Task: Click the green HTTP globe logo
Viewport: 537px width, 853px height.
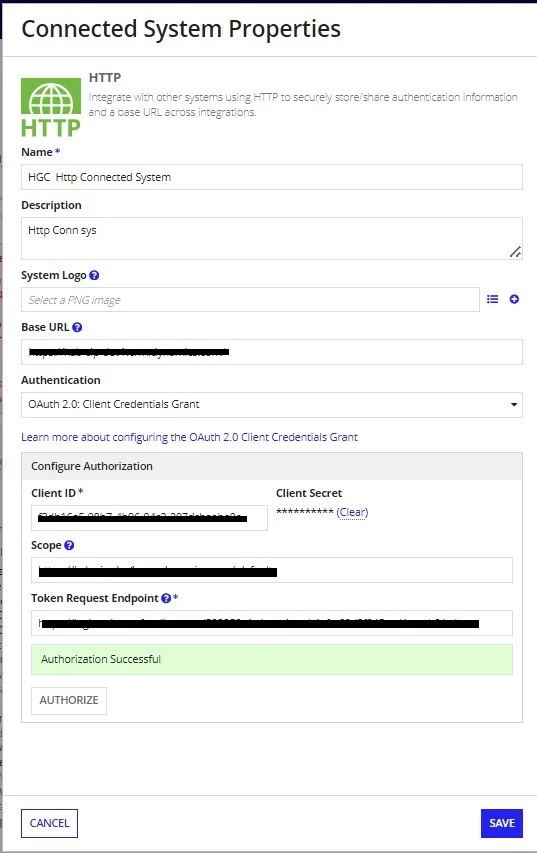Action: (x=51, y=107)
